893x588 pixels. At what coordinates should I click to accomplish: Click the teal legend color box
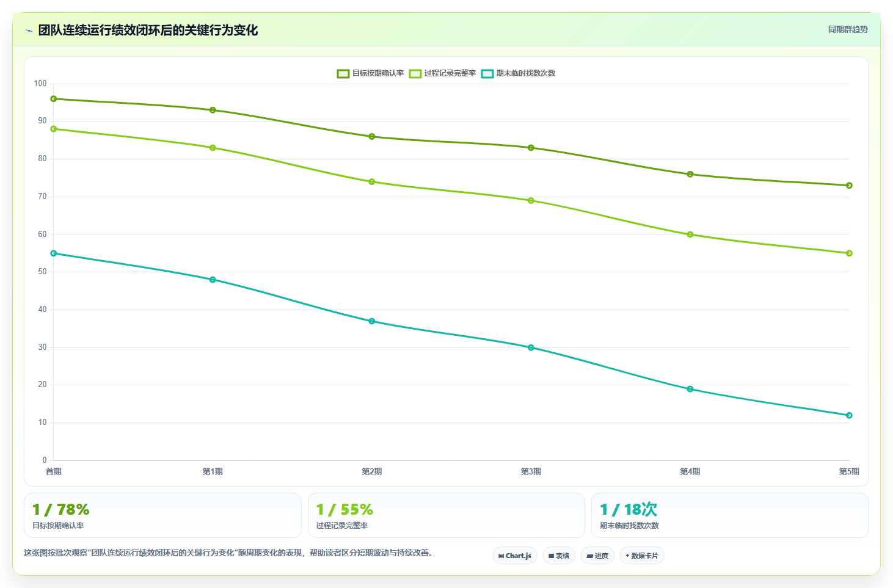click(487, 73)
